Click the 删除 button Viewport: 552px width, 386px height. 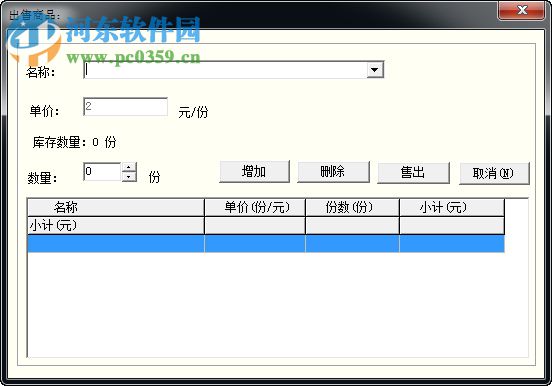click(333, 172)
